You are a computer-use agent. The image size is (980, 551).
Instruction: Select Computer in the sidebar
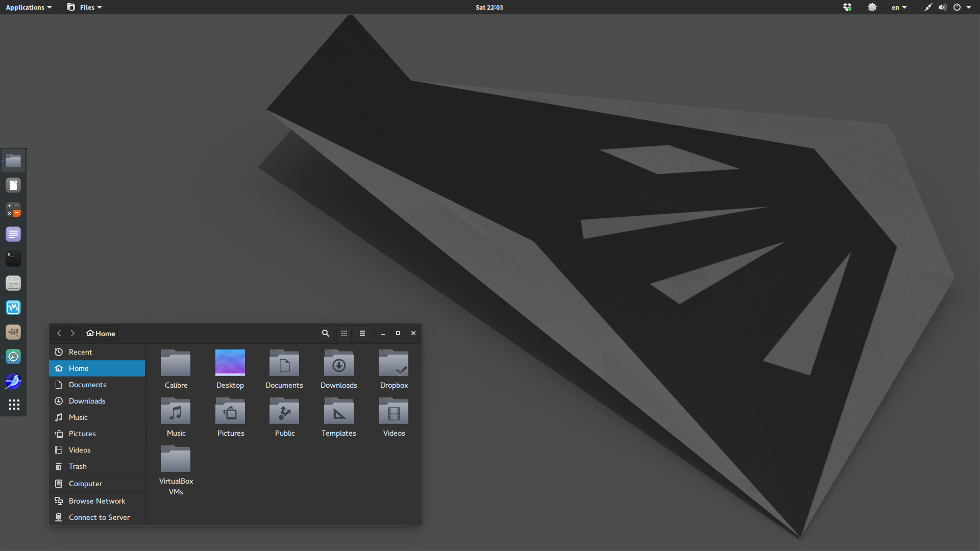(x=97, y=484)
